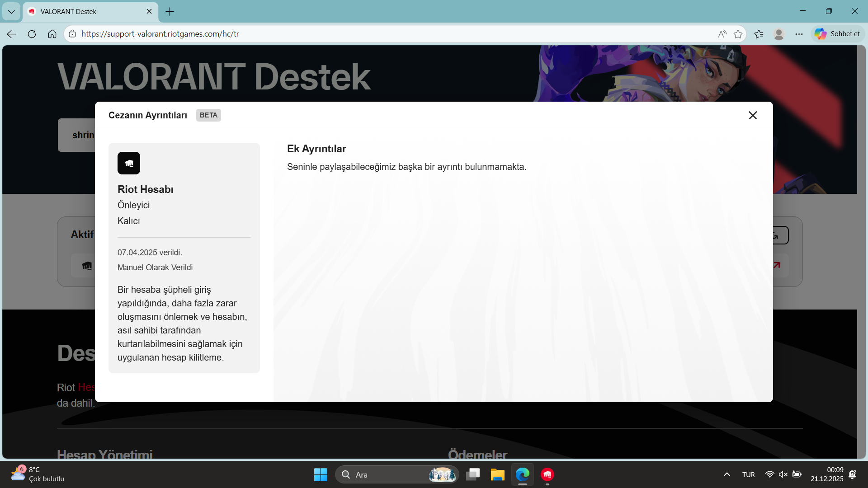Click the Cezanın Ayrıntıları dialog title
The image size is (868, 488).
click(148, 115)
